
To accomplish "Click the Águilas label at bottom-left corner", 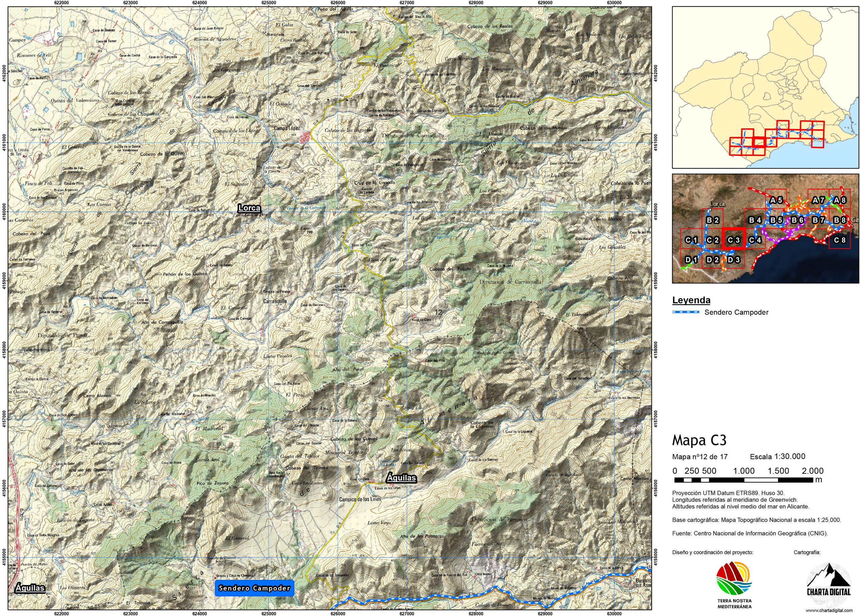I will (x=30, y=588).
